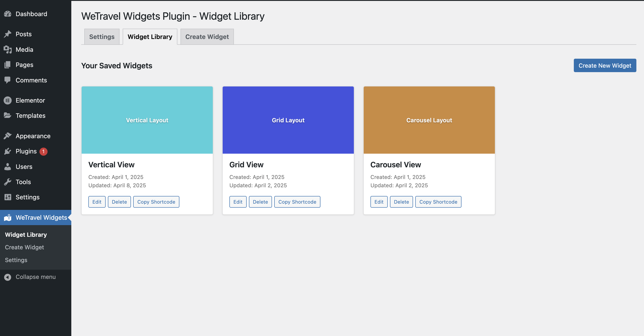Open the Plugins menu entry
The width and height of the screenshot is (644, 336).
tap(35, 151)
